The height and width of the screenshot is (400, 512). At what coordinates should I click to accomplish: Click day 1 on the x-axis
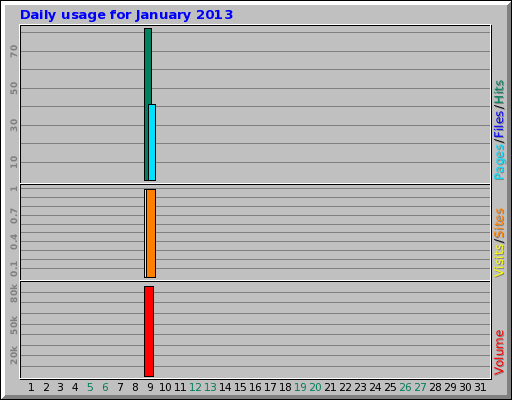[31, 387]
